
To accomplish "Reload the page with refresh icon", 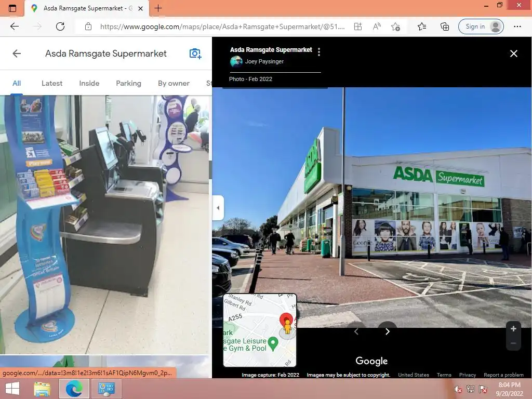I will pyautogui.click(x=60, y=26).
